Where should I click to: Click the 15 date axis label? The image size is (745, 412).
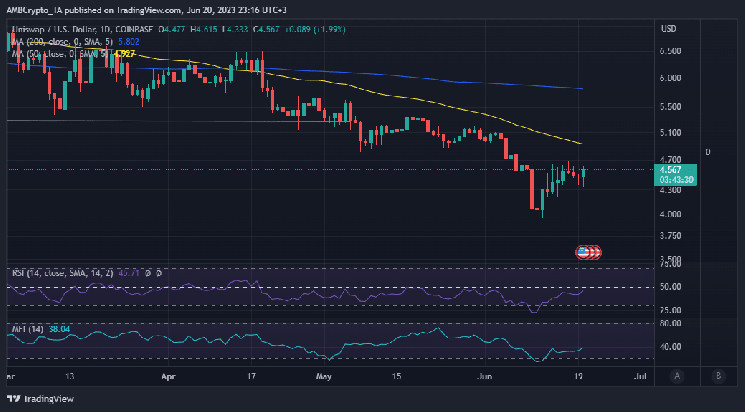396,377
